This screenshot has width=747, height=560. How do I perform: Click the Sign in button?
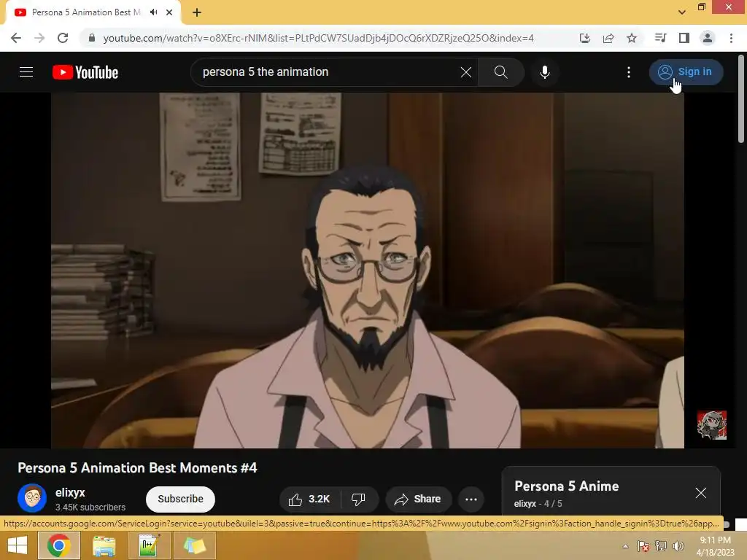coord(686,72)
